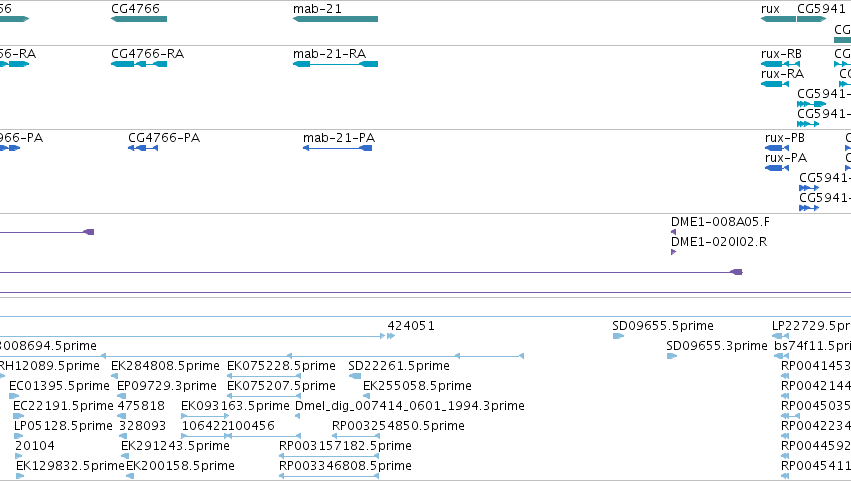Viewport: 851px width, 481px height.
Task: Select the small arrow glyph under DME1-020I02.R
Action: click(674, 252)
